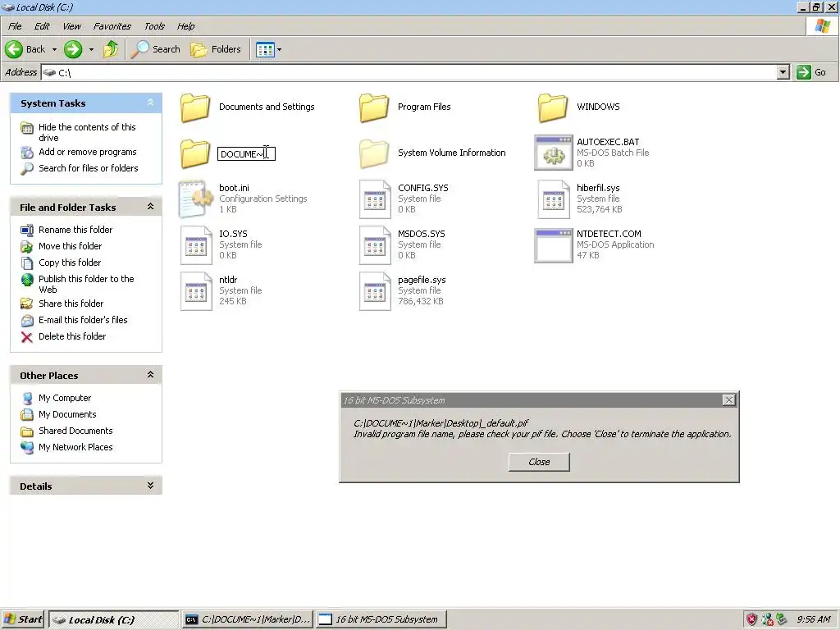
Task: Select the System Volume Information folder icon
Action: click(x=374, y=153)
